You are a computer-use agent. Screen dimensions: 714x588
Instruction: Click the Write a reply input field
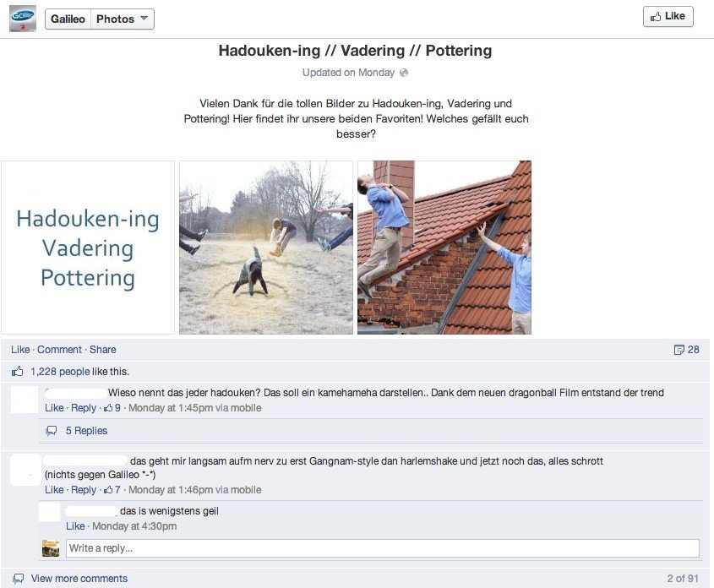pyautogui.click(x=383, y=548)
